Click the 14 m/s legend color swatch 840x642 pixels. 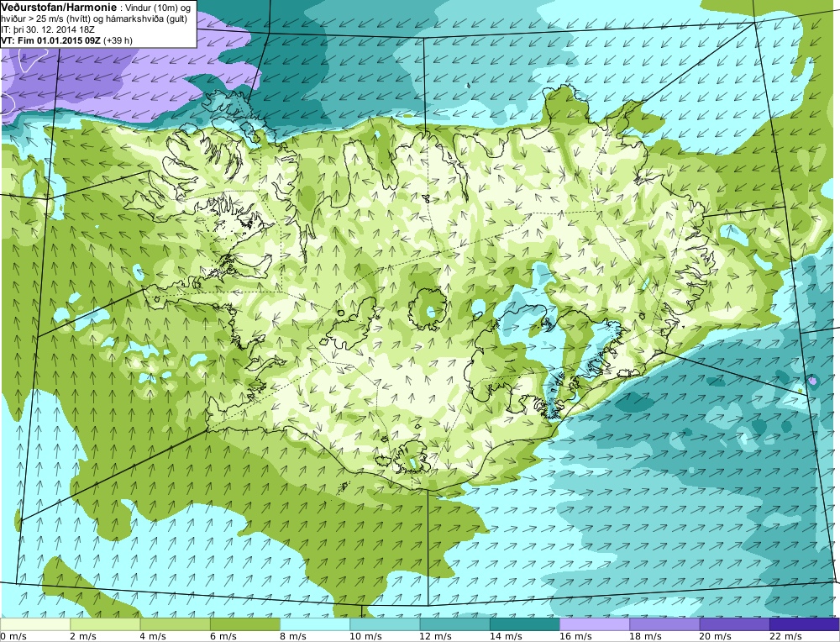524,624
